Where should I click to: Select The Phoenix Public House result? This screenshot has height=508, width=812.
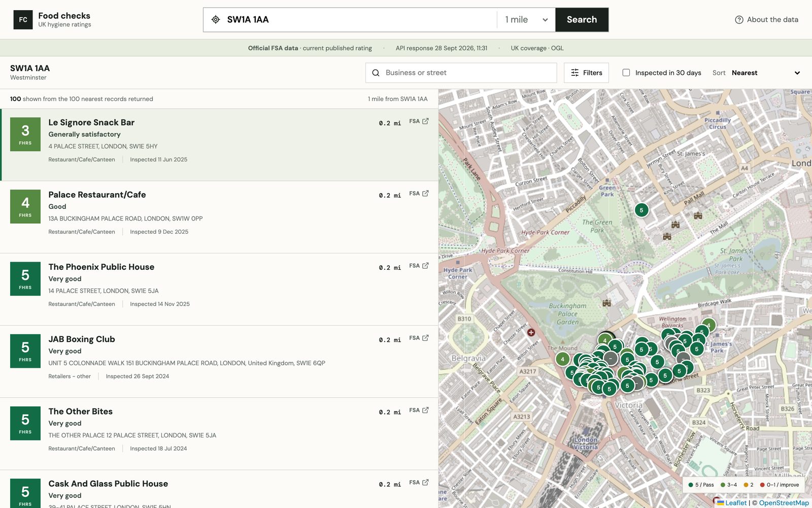click(x=219, y=289)
